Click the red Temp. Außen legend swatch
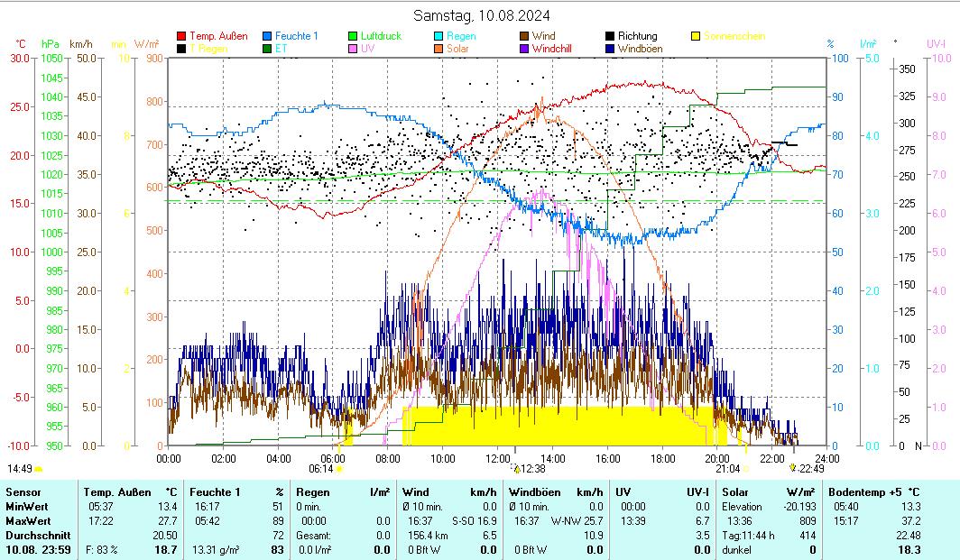Viewport: 960px width, 560px height. point(181,37)
